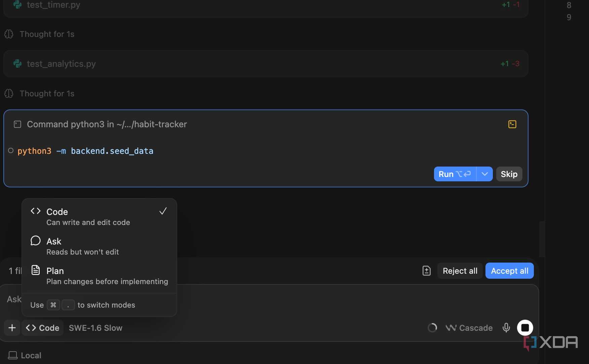This screenshot has height=364, width=589.
Task: Select the Plan mode option
Action: (99, 276)
